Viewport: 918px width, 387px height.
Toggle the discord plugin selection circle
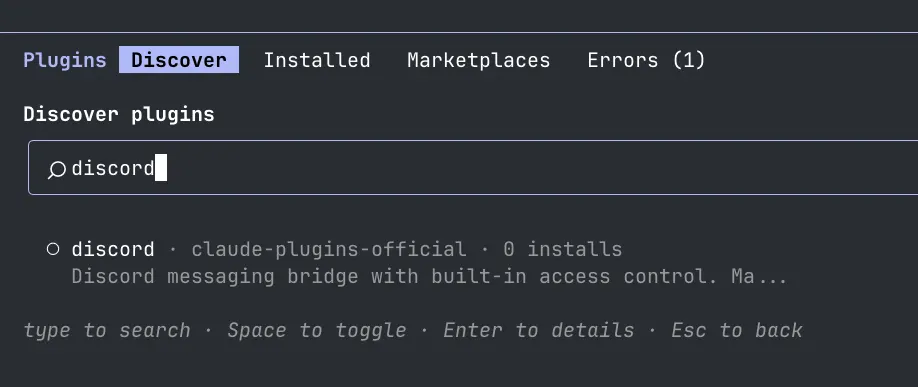(x=53, y=249)
